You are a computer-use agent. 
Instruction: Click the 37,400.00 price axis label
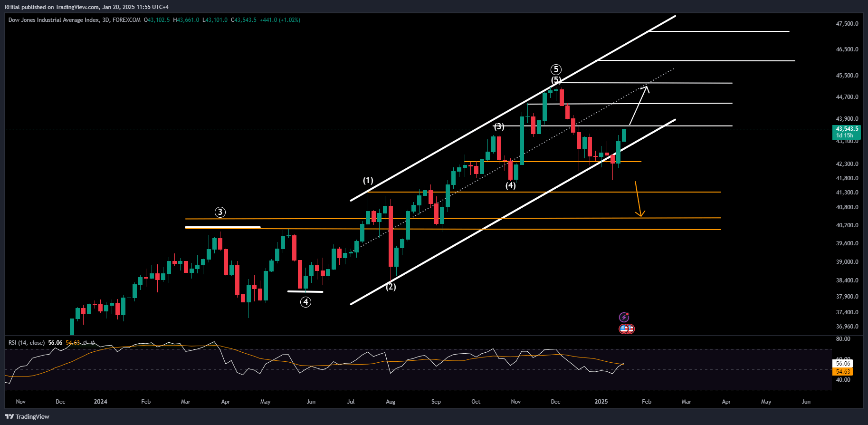pyautogui.click(x=847, y=312)
